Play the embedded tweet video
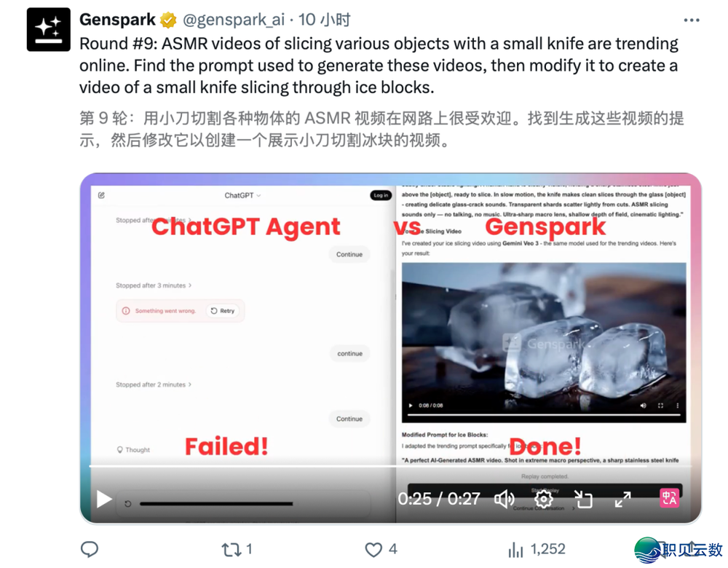Screen dimensions: 728x568 (x=104, y=500)
